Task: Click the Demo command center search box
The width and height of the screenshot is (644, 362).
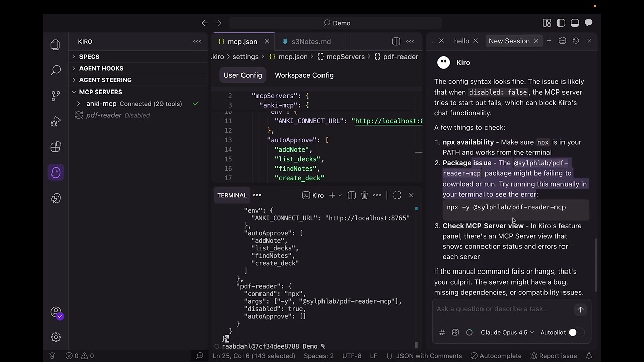Action: point(336,23)
